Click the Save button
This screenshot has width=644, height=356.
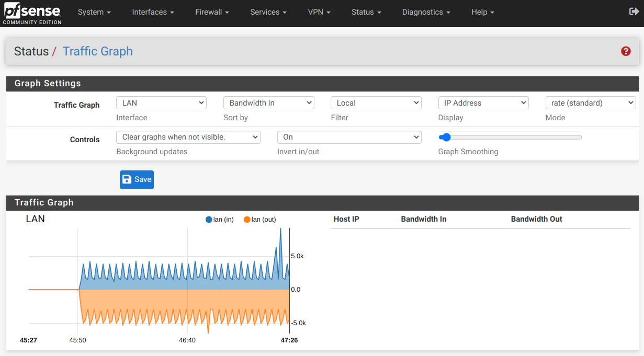[x=137, y=179]
